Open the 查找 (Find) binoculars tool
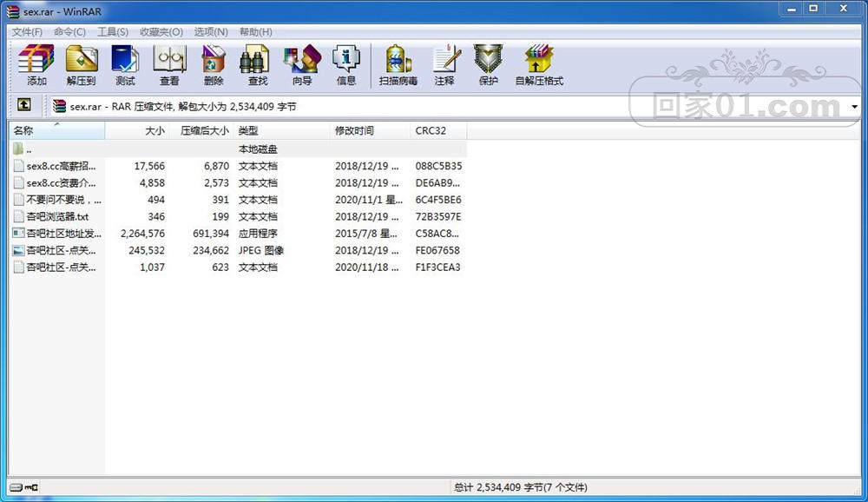The image size is (868, 502). pos(254,59)
